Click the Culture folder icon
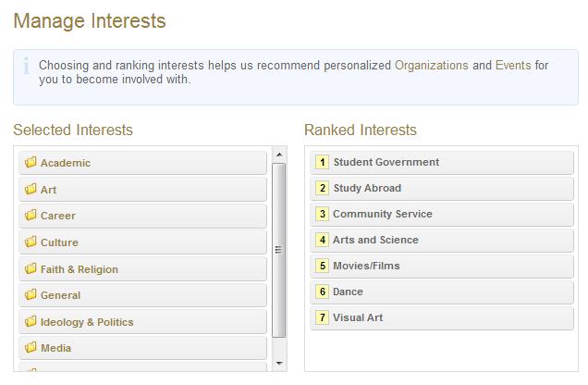 pyautogui.click(x=31, y=242)
